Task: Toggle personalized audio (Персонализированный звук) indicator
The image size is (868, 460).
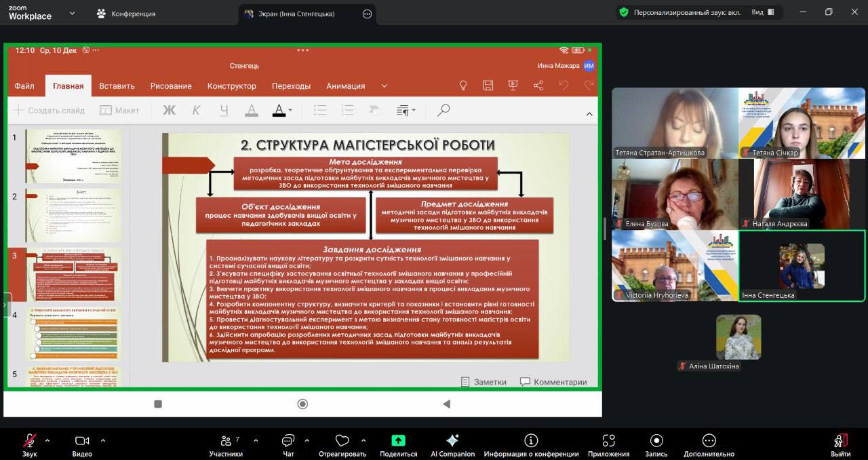Action: pos(682,12)
